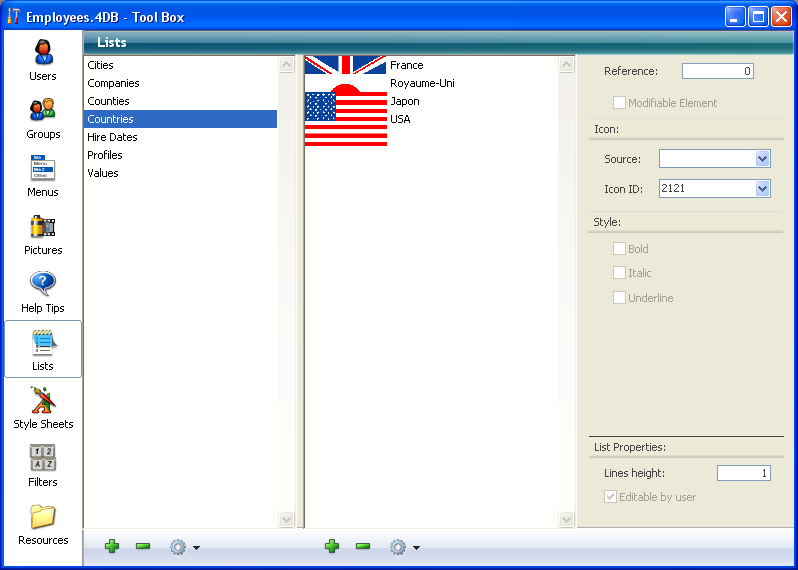This screenshot has width=798, height=570.
Task: Click the Reference input field
Action: 717,72
